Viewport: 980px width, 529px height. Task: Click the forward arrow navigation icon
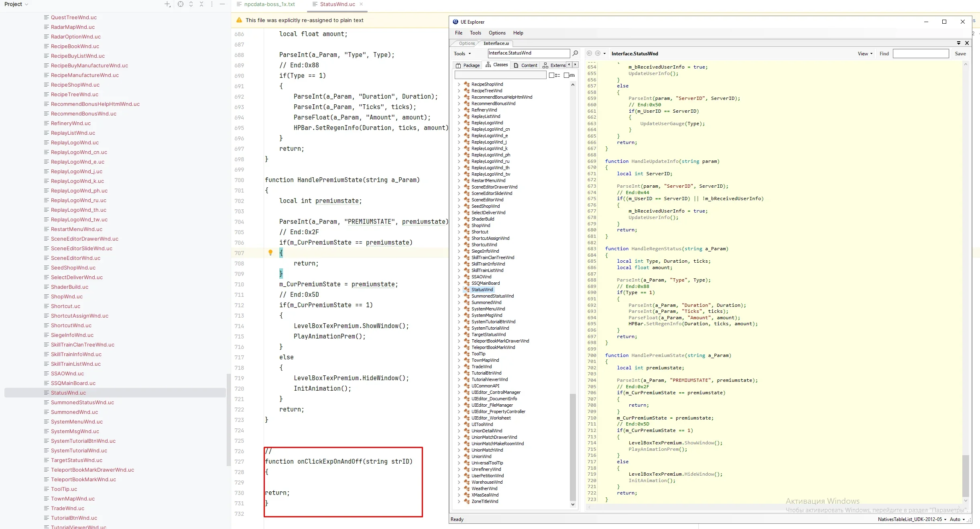[x=598, y=53]
